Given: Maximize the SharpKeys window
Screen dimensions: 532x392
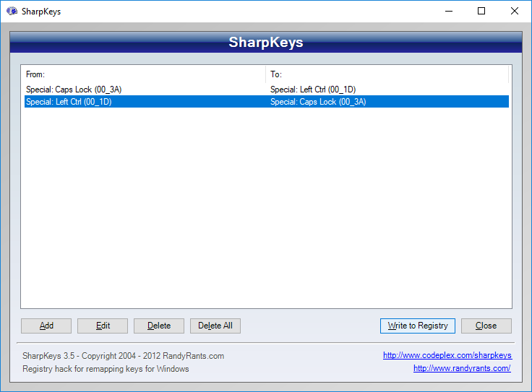Looking at the screenshot, I should (481, 11).
